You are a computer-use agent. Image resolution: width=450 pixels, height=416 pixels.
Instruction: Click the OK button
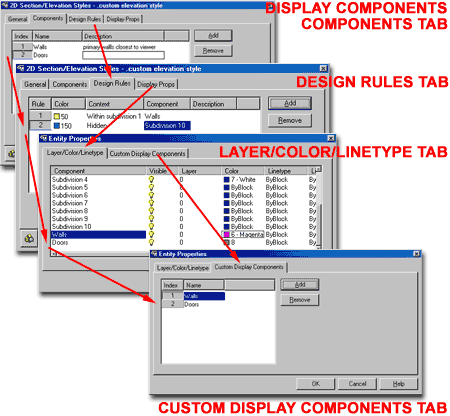coord(315,384)
